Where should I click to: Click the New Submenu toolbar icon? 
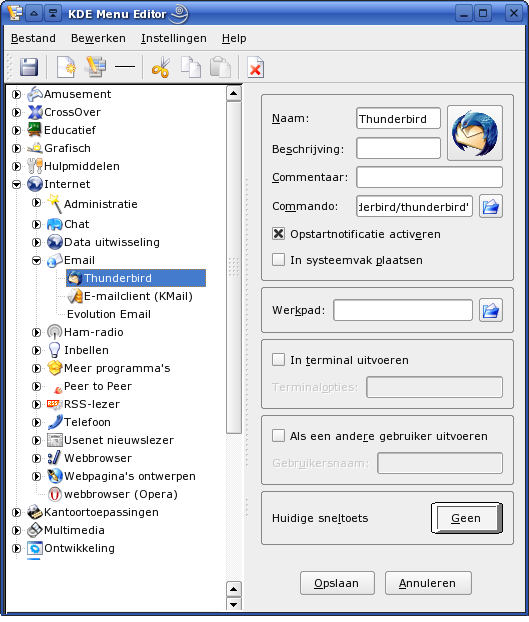(x=95, y=67)
